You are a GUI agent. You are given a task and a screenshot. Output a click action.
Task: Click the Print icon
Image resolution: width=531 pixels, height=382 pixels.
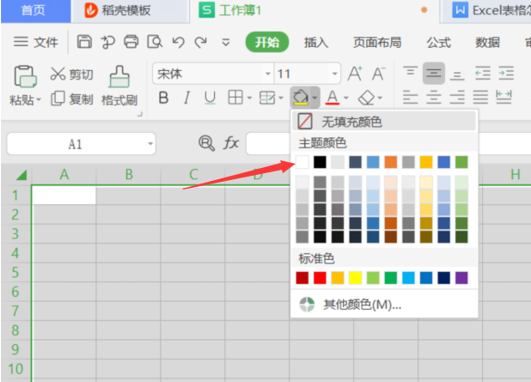click(x=131, y=42)
